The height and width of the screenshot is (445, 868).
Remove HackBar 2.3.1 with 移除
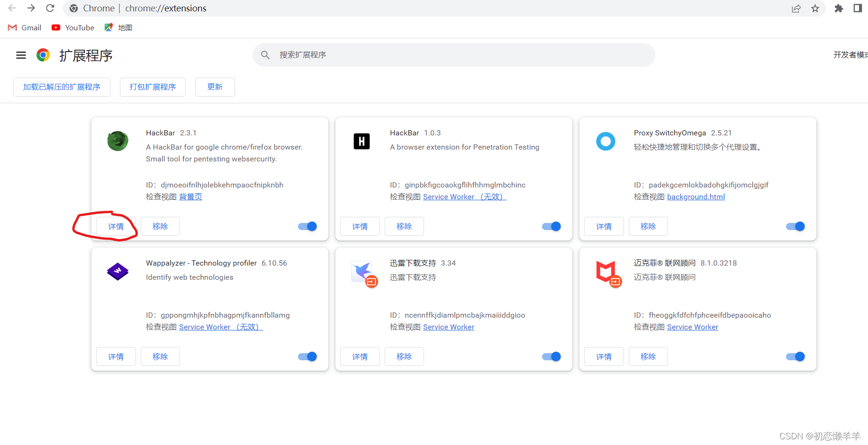tap(160, 226)
